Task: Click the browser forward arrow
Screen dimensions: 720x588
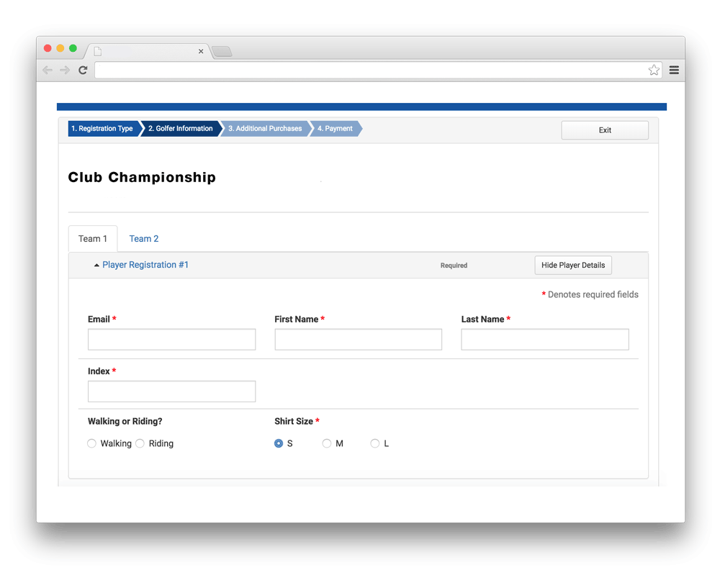Action: point(65,70)
